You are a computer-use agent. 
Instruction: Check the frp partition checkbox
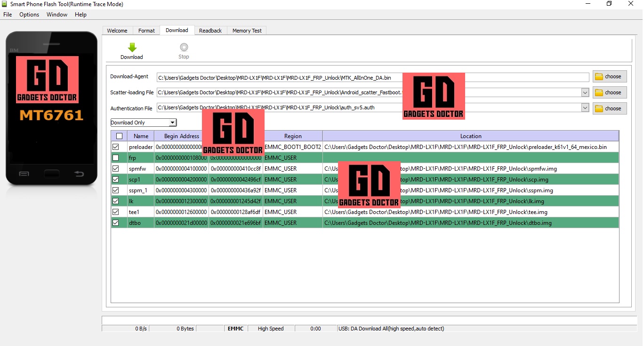click(x=115, y=158)
